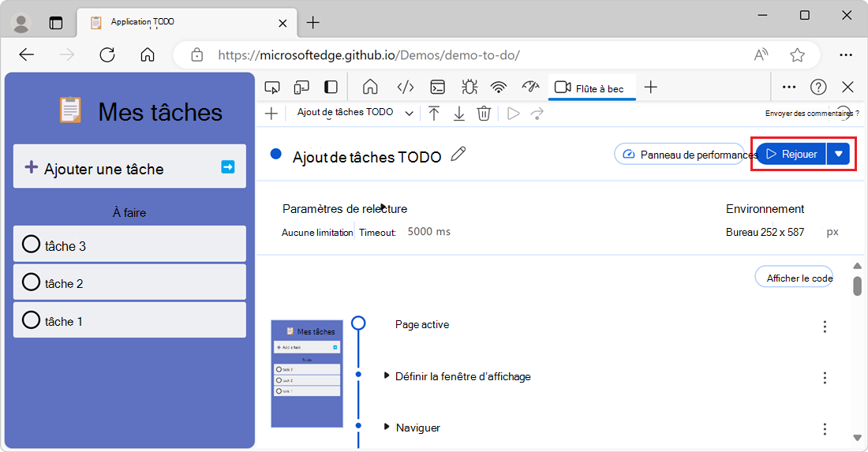
Task: Open the Elements panel icon
Action: [406, 88]
